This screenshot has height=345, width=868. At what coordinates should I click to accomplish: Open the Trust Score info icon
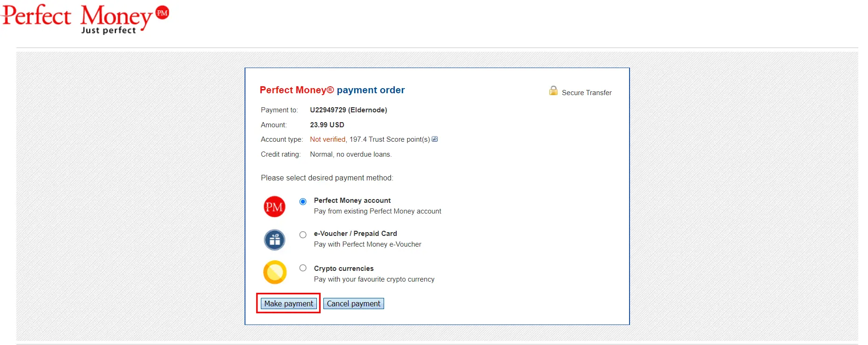tap(435, 139)
